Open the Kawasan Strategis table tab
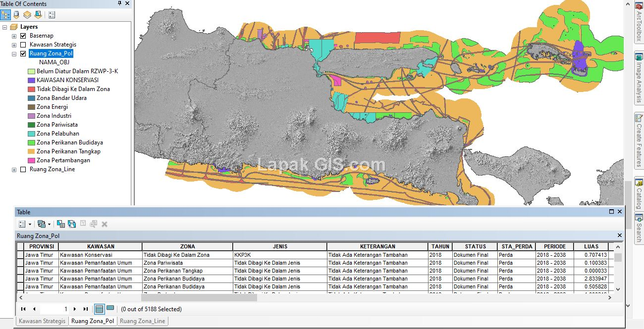The width and height of the screenshot is (644, 329). click(42, 321)
